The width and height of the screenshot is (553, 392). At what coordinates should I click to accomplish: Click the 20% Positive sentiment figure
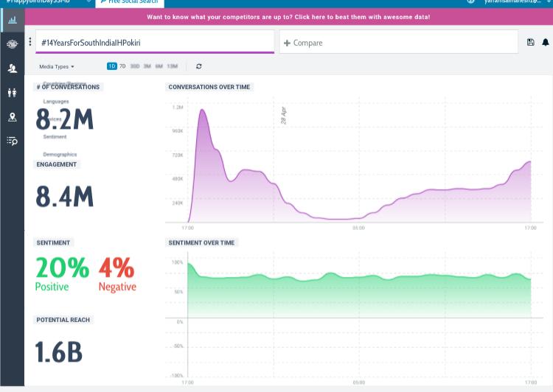pyautogui.click(x=62, y=274)
